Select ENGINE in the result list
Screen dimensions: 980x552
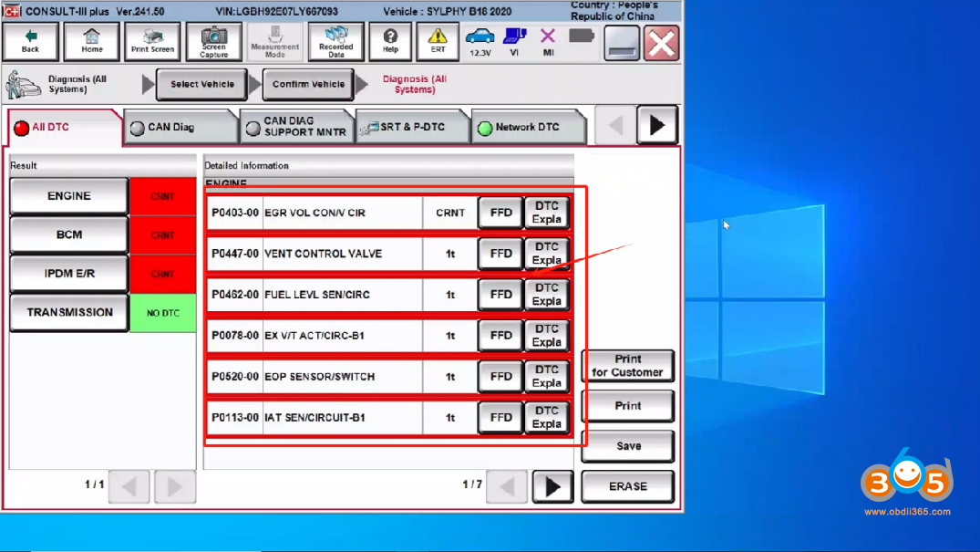pos(69,196)
